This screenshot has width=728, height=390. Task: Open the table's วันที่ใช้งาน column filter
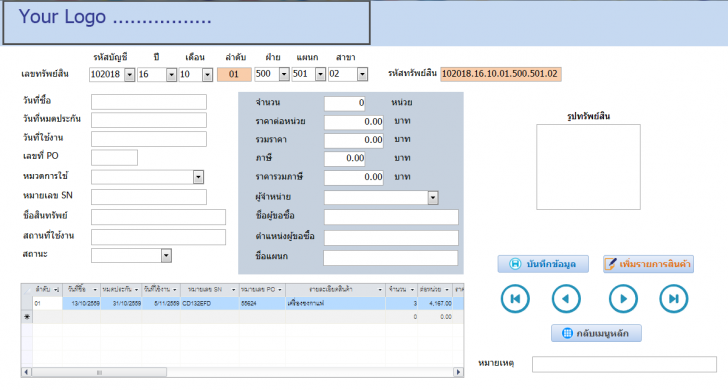[175, 290]
